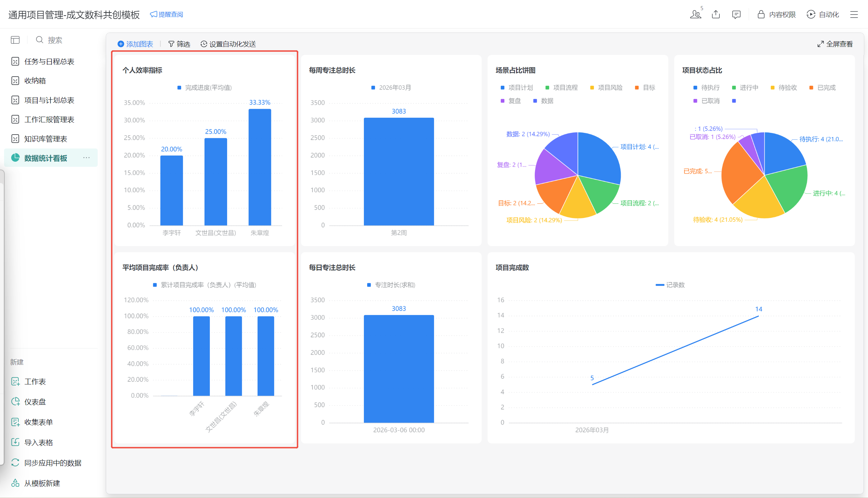Click 同步应用中的数据 sync icon
The height and width of the screenshot is (498, 868).
coord(15,462)
